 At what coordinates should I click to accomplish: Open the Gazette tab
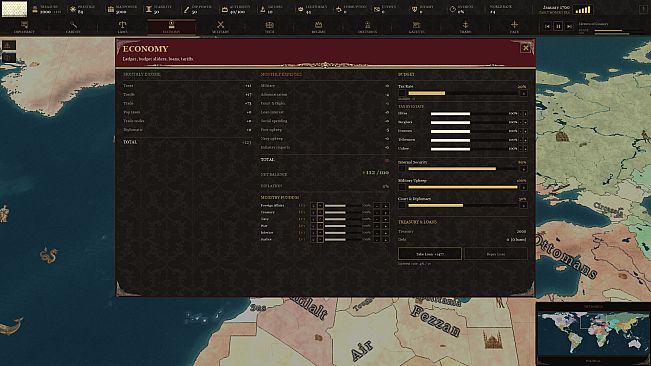click(x=416, y=27)
